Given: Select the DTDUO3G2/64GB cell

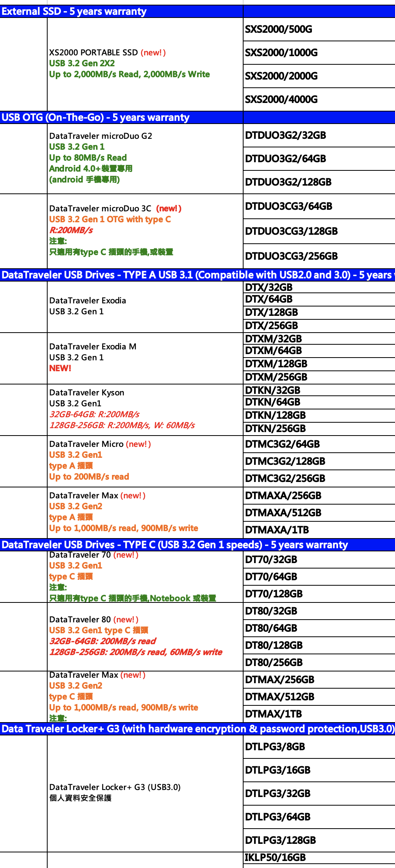Looking at the screenshot, I should (319, 159).
